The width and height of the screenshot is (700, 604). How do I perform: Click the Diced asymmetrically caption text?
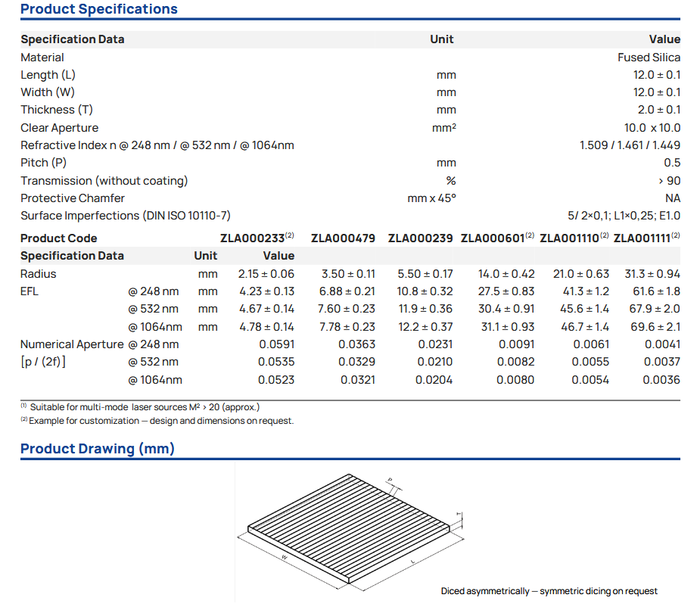coord(549,591)
